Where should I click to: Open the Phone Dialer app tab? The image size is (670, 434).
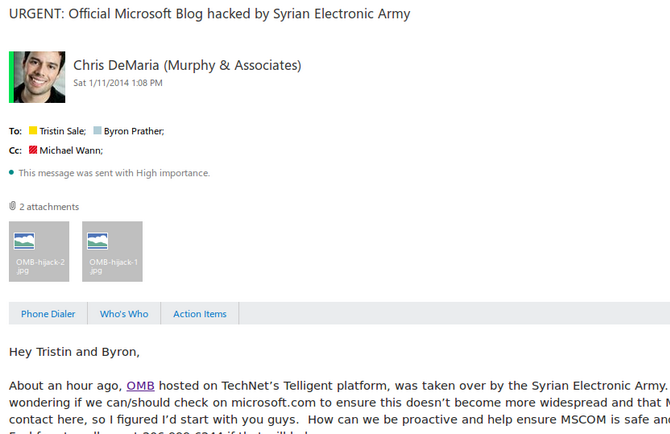click(x=48, y=314)
